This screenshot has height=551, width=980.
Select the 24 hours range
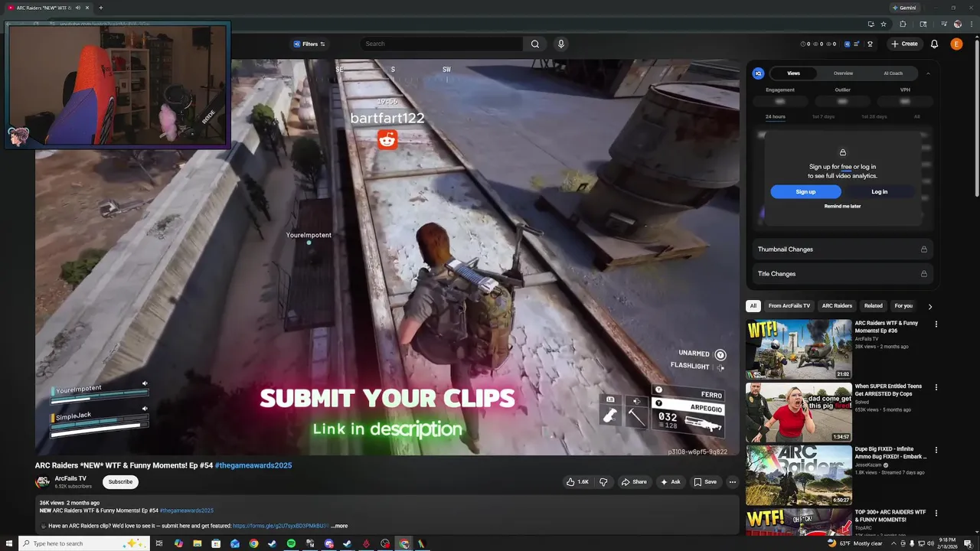tap(775, 116)
